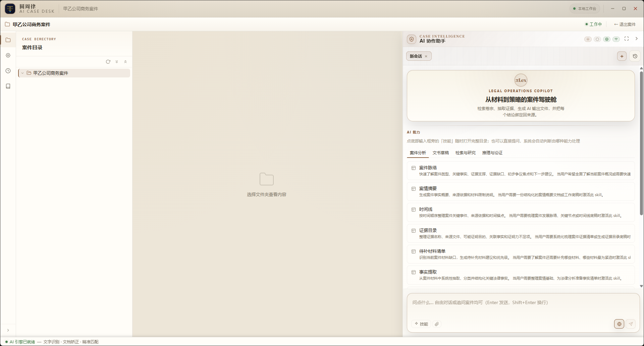The width and height of the screenshot is (644, 346).
Task: Start a new conversation with plus button
Action: (x=622, y=56)
